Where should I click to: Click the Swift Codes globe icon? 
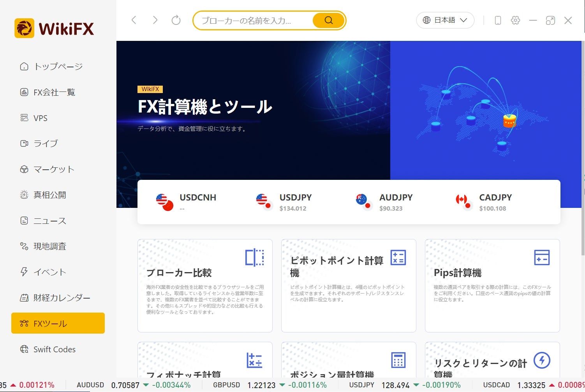[x=24, y=349]
